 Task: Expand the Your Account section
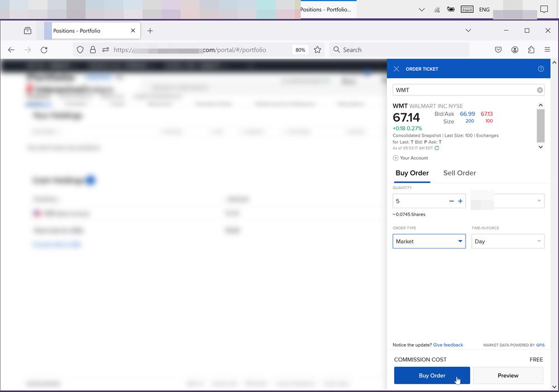410,157
